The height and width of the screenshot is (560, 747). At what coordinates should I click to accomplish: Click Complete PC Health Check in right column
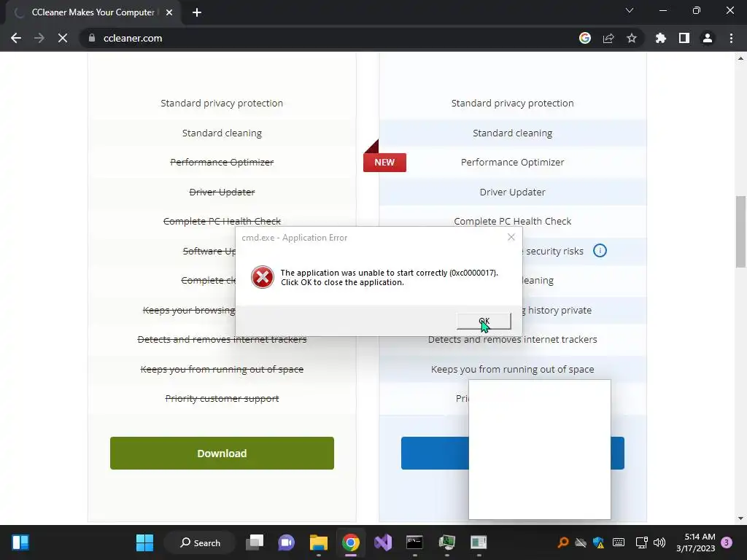click(x=513, y=221)
